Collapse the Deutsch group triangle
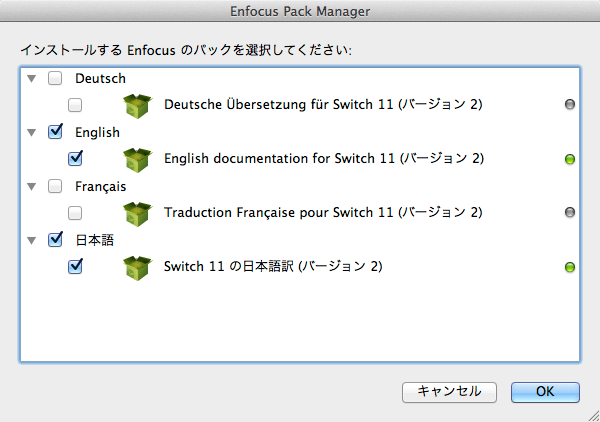The height and width of the screenshot is (422, 600). 32,79
